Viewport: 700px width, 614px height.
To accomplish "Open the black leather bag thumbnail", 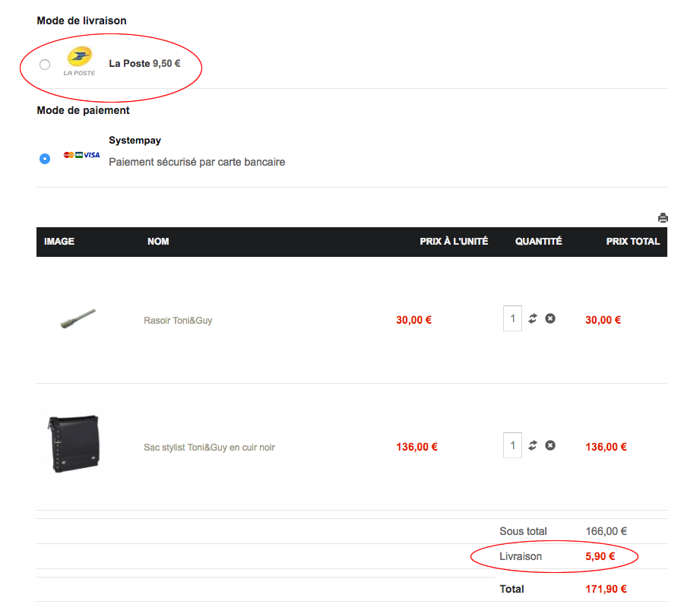I will click(x=75, y=445).
